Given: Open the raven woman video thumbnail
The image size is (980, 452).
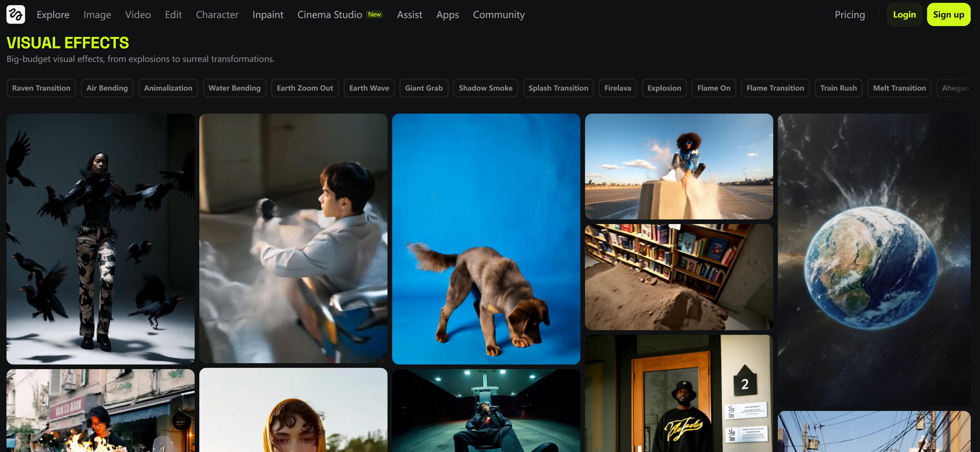Looking at the screenshot, I should (100, 239).
